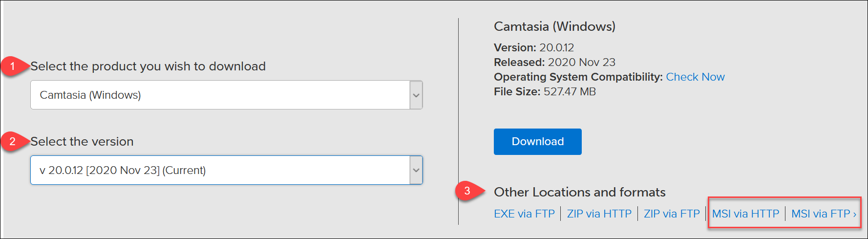Click the EXE via FTP link

coord(524,214)
